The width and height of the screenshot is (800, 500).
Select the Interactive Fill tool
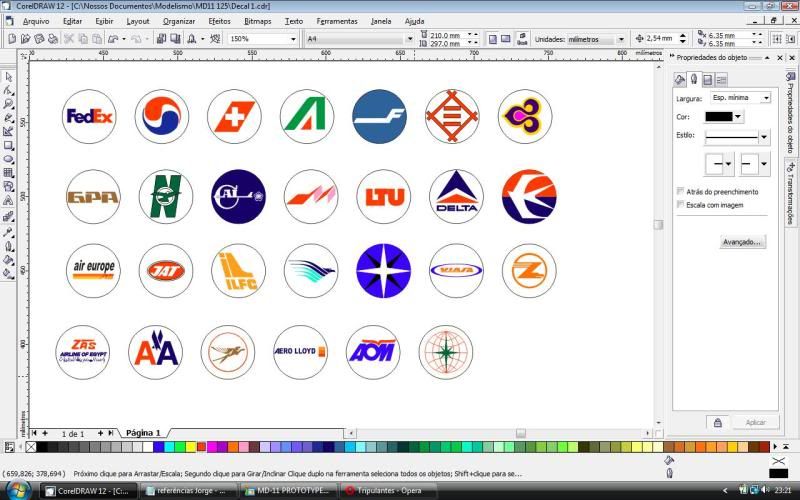[x=8, y=273]
